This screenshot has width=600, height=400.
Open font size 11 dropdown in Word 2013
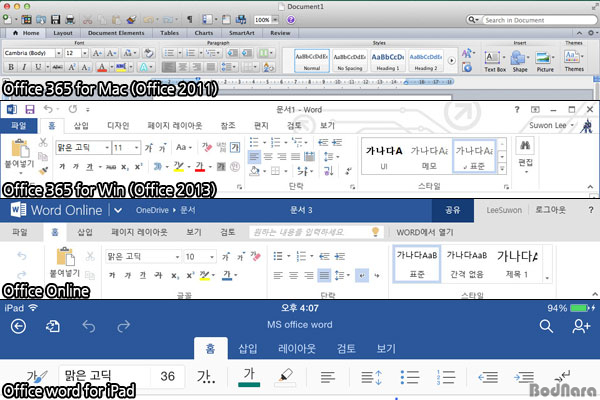[x=136, y=147]
